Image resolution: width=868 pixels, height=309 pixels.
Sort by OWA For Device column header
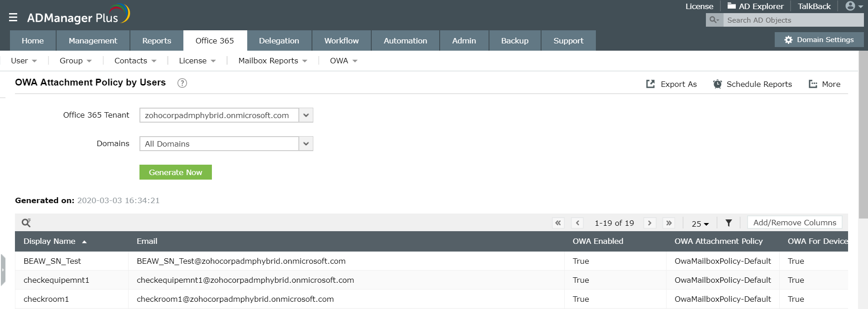(x=817, y=241)
